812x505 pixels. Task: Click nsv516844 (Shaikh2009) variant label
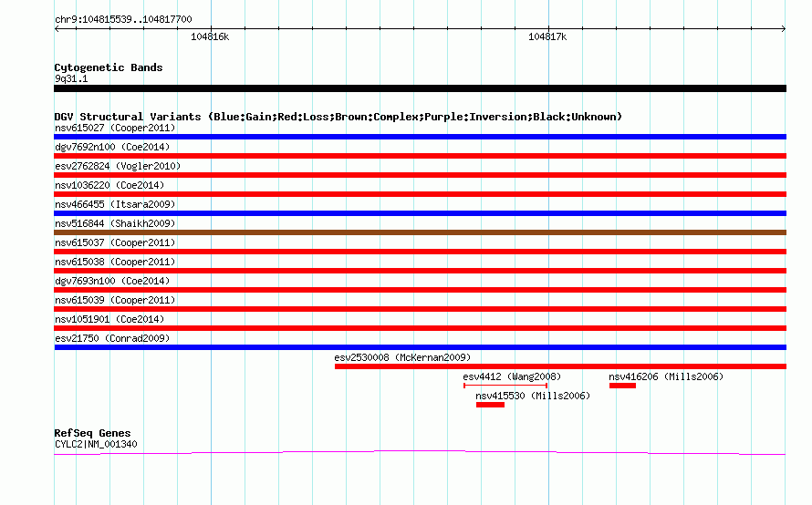(x=115, y=223)
